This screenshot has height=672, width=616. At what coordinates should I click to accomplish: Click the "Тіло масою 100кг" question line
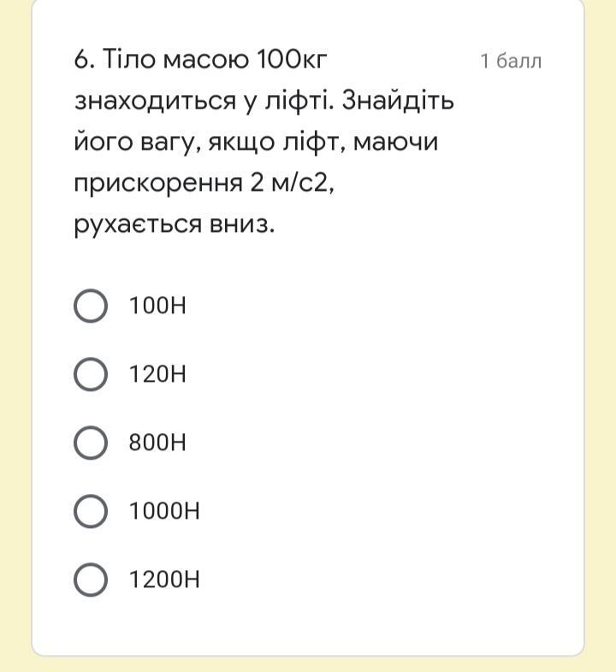pyautogui.click(x=216, y=60)
